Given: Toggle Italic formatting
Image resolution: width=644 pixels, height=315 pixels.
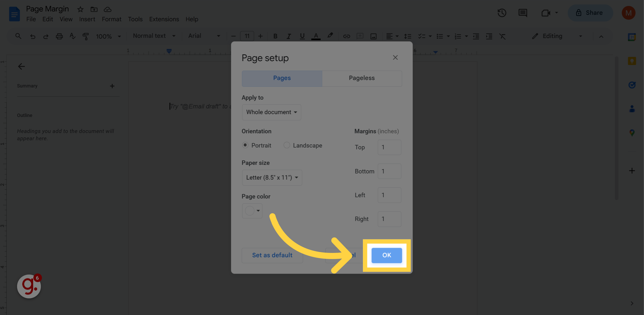Looking at the screenshot, I should [x=289, y=36].
